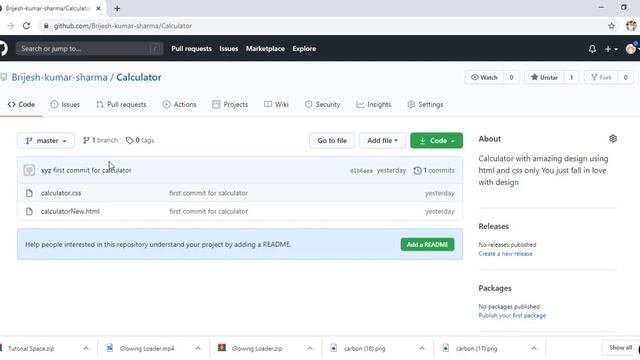Switch to the repository Issues tab
640x360 pixels.
pos(65,105)
